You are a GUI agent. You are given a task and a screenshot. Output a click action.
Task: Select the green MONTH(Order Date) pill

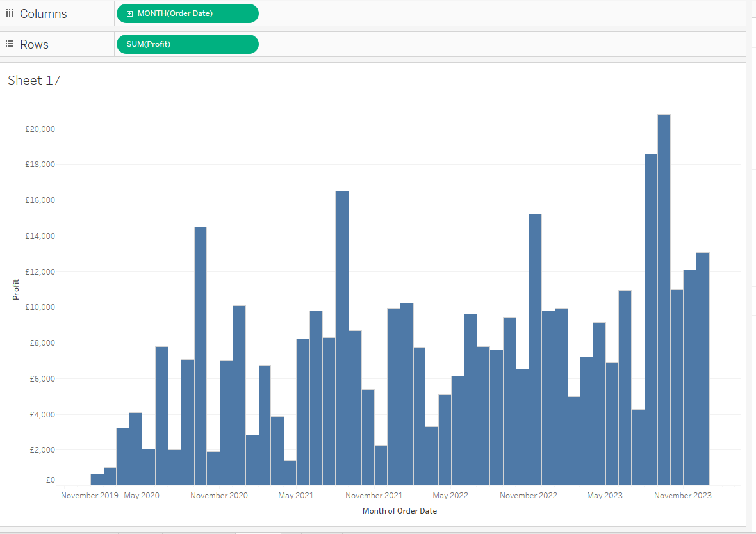click(x=187, y=13)
